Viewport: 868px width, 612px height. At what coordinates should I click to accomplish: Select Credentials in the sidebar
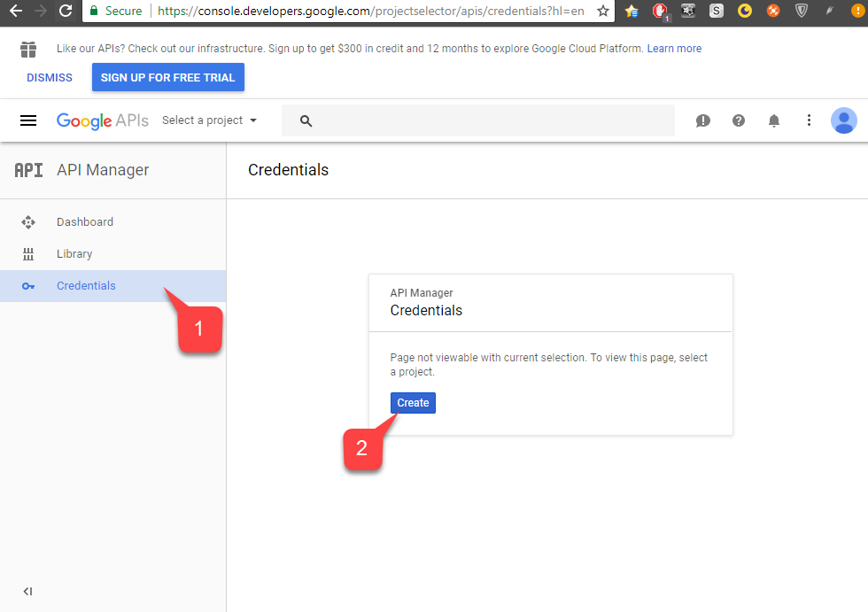point(86,286)
